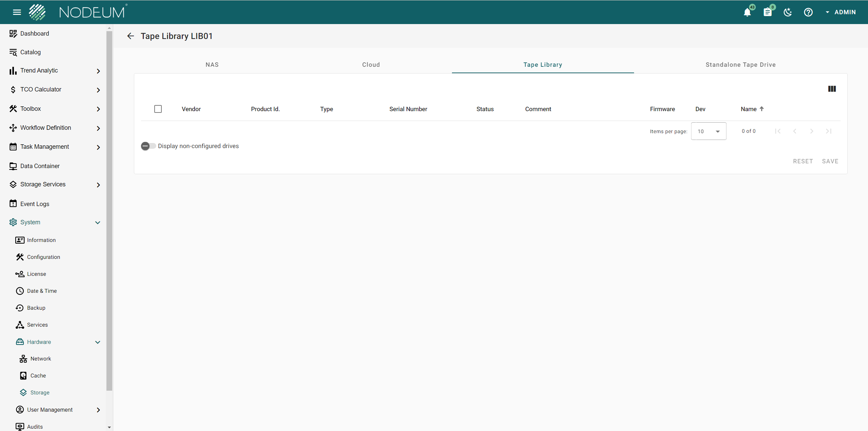Image resolution: width=868 pixels, height=431 pixels.
Task: Click the hamburger menu icon
Action: [x=17, y=12]
